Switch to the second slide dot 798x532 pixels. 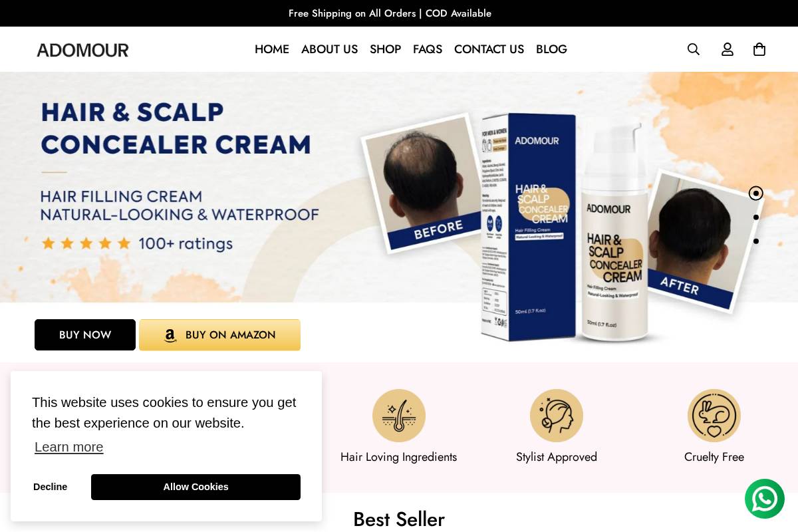point(756,217)
